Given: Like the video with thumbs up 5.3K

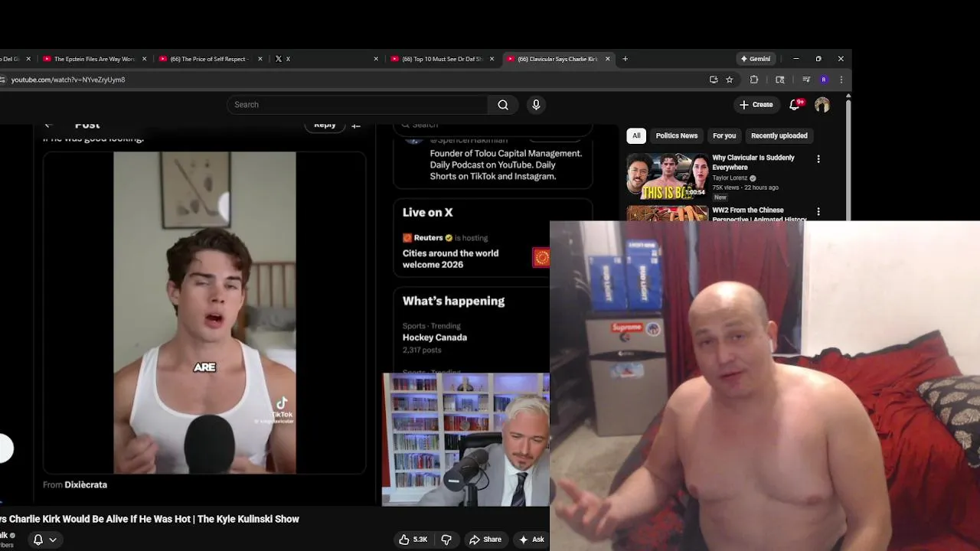Looking at the screenshot, I should coord(413,540).
